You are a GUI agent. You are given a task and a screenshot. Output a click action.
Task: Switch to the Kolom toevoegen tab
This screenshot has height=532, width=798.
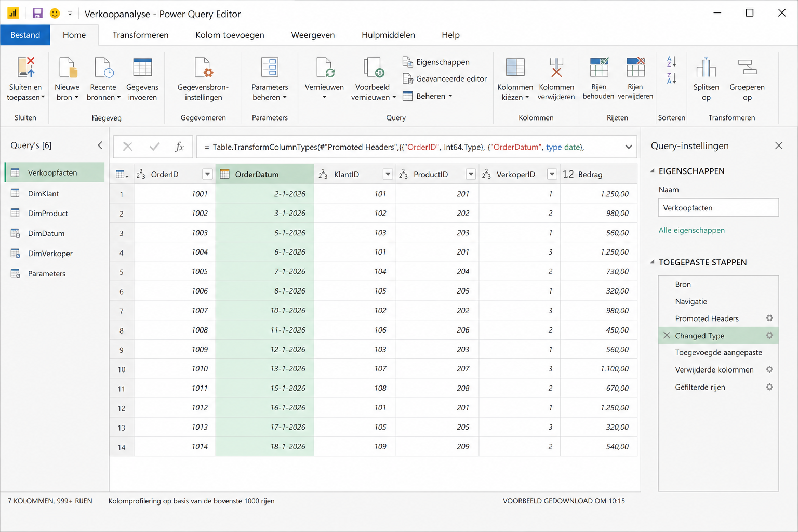(x=230, y=35)
